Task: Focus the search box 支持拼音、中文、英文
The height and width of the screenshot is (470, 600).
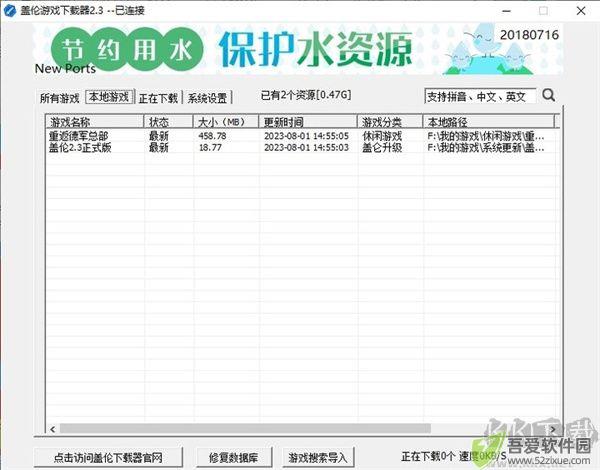Action: (480, 96)
